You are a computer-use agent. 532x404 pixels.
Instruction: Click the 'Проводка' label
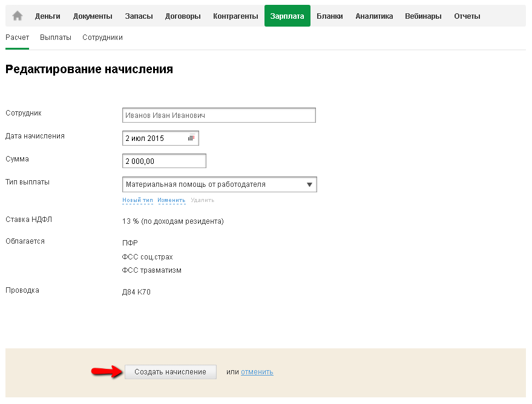[x=22, y=290]
